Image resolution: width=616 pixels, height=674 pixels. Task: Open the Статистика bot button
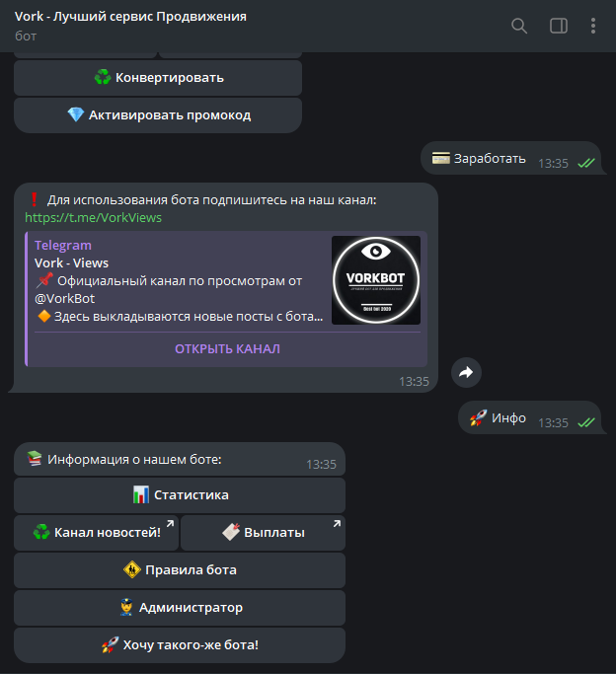click(x=180, y=495)
